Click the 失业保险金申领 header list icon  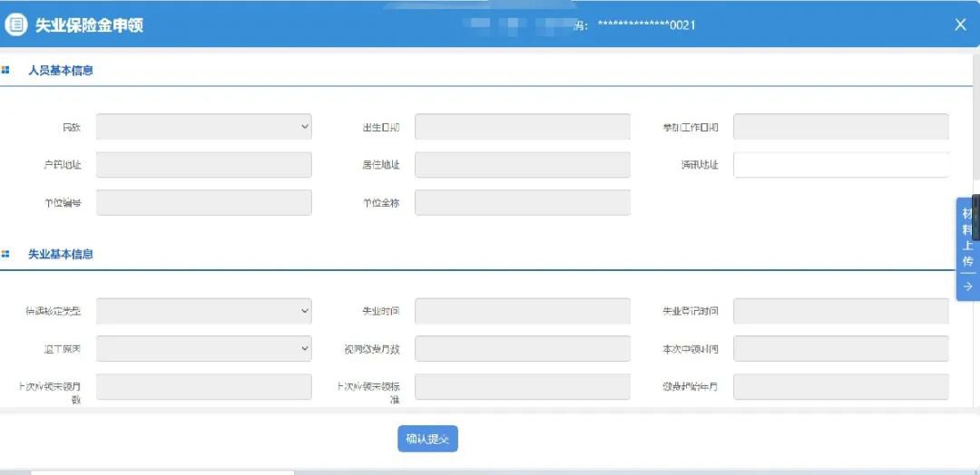(x=16, y=24)
